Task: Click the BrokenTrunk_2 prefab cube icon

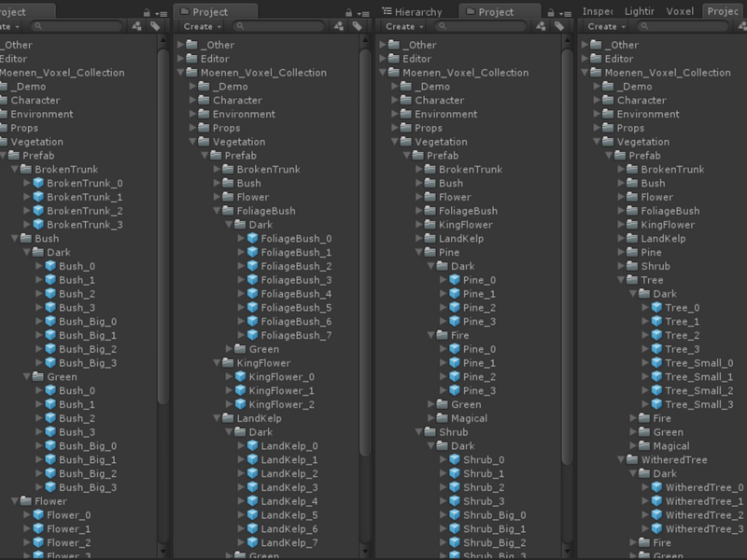Action: point(38,211)
